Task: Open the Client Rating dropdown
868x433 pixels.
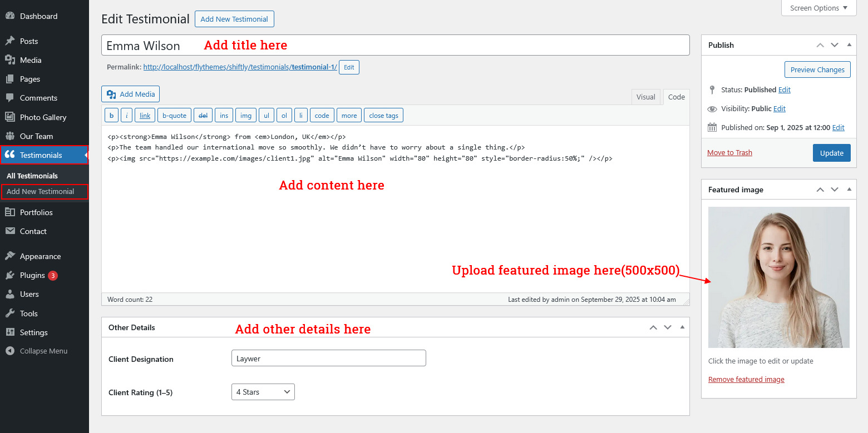Action: pos(263,392)
